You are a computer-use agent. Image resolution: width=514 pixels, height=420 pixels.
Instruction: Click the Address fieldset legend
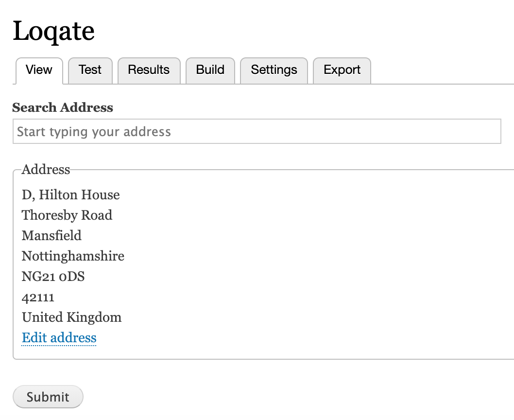point(46,169)
